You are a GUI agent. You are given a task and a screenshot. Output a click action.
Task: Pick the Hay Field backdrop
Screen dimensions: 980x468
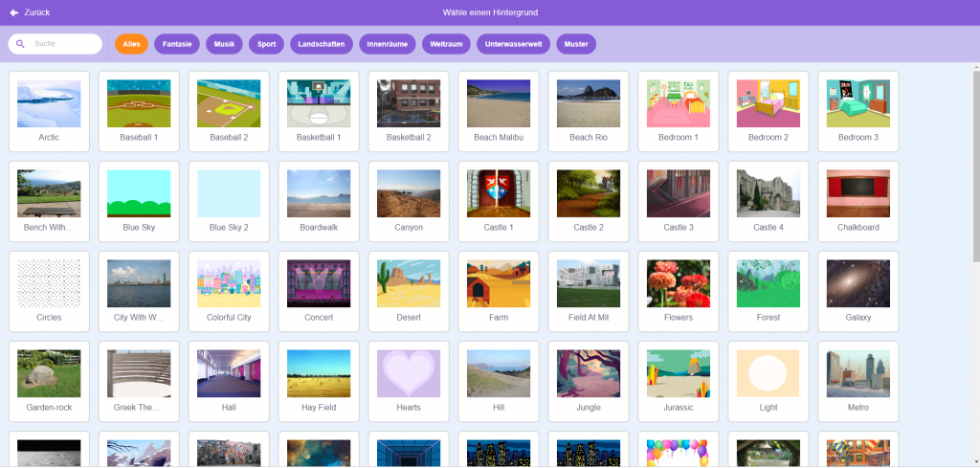[319, 381]
